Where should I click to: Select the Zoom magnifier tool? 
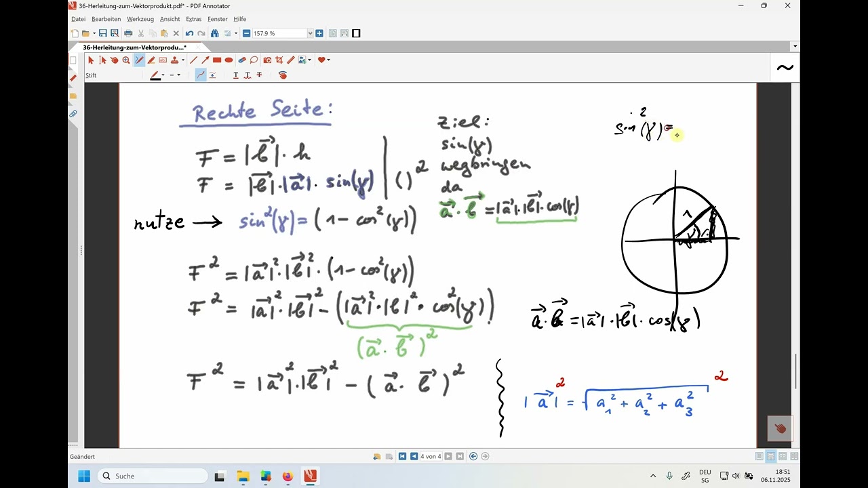click(126, 60)
